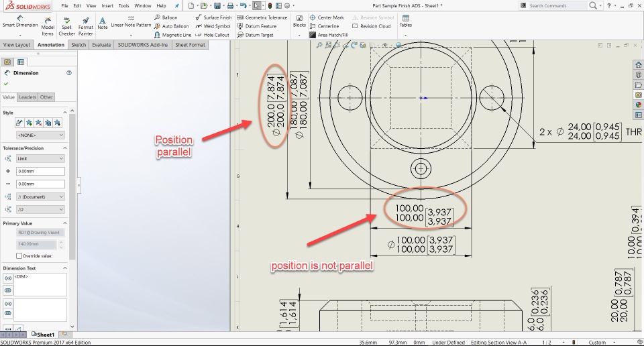Open the File menu
Screen dimensions: 644x346
pyautogui.click(x=64, y=6)
